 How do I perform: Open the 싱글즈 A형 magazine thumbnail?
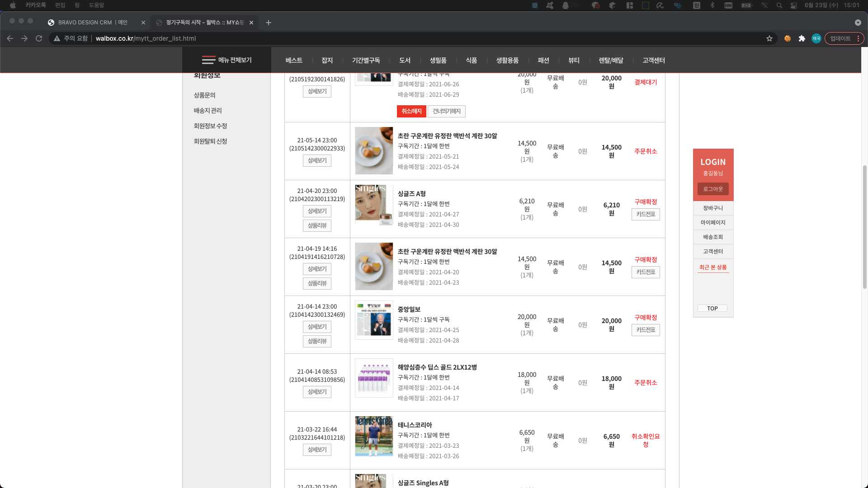coord(374,205)
